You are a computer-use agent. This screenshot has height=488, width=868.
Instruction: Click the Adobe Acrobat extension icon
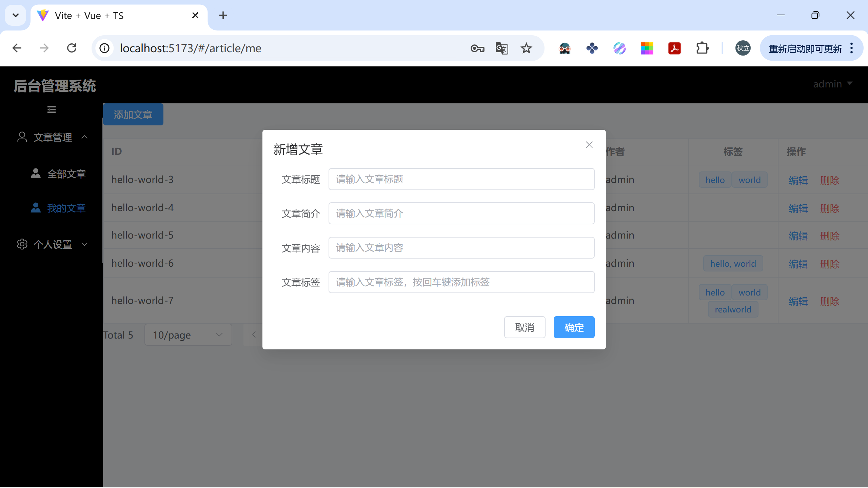pos(674,48)
